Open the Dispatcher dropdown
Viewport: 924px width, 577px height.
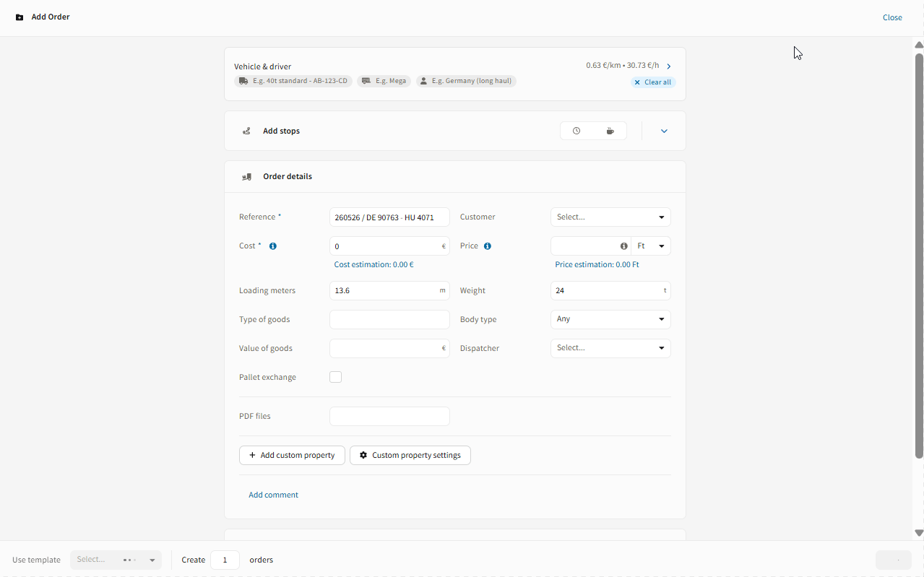610,348
